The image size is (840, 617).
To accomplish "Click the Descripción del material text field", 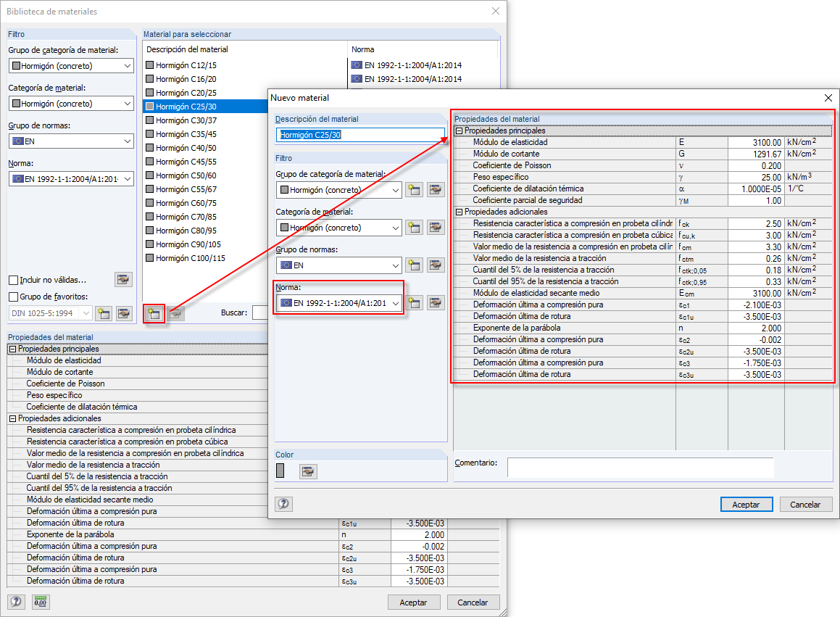I will click(x=360, y=135).
